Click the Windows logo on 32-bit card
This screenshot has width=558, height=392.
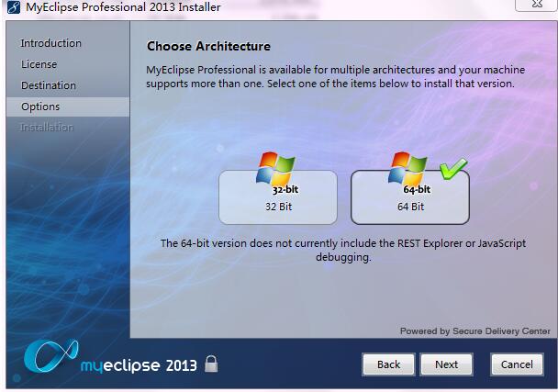(x=275, y=168)
